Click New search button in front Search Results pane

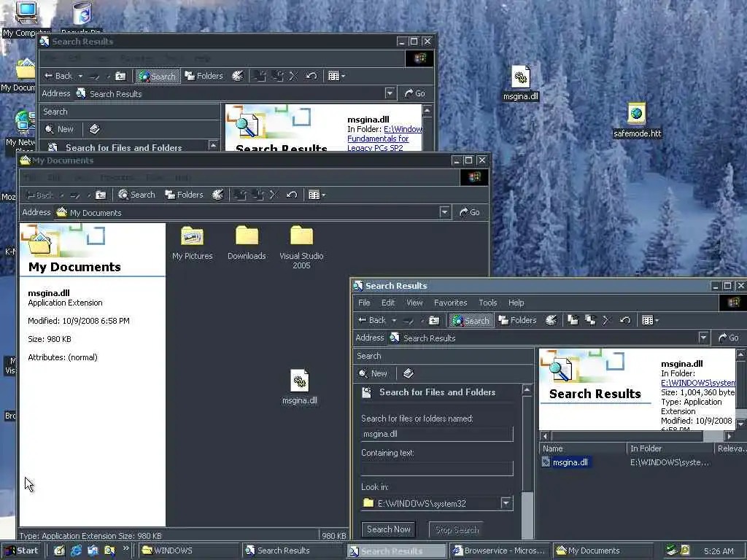point(373,373)
